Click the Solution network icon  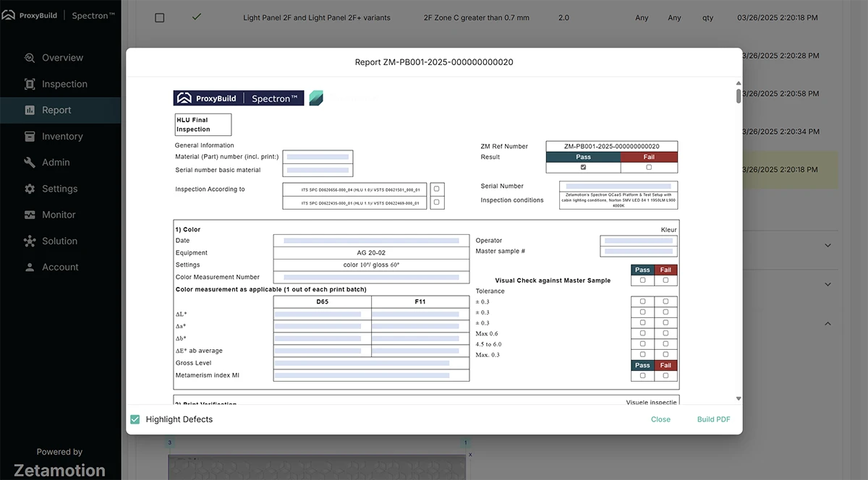point(30,241)
